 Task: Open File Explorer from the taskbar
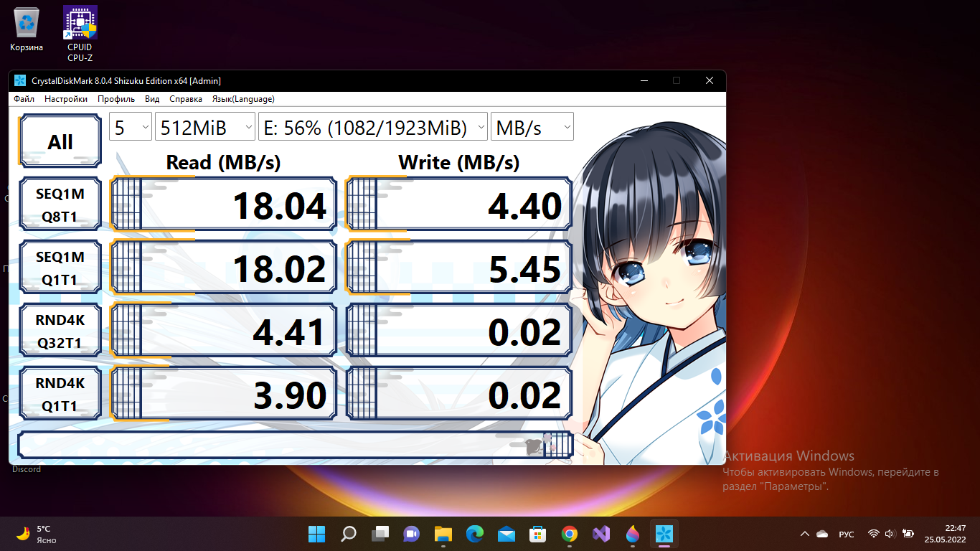(443, 534)
